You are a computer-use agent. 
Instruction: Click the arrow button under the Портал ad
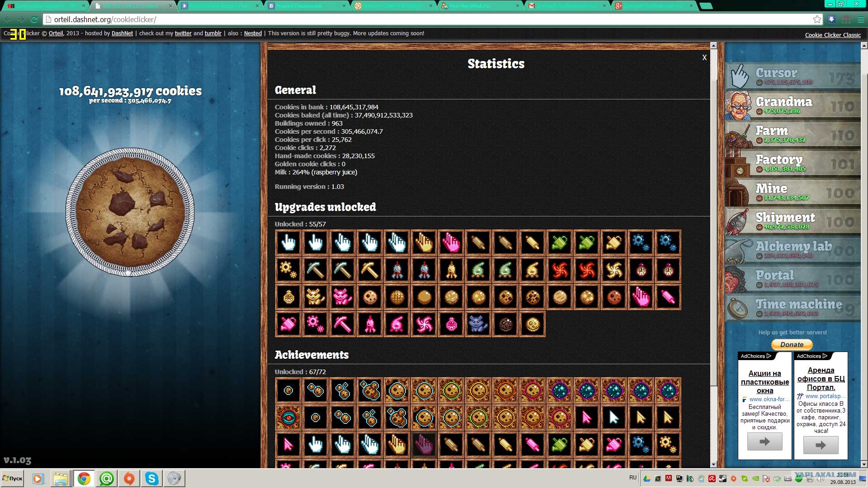pyautogui.click(x=821, y=445)
